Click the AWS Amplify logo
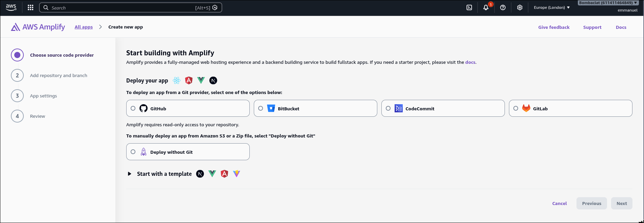 coord(38,27)
